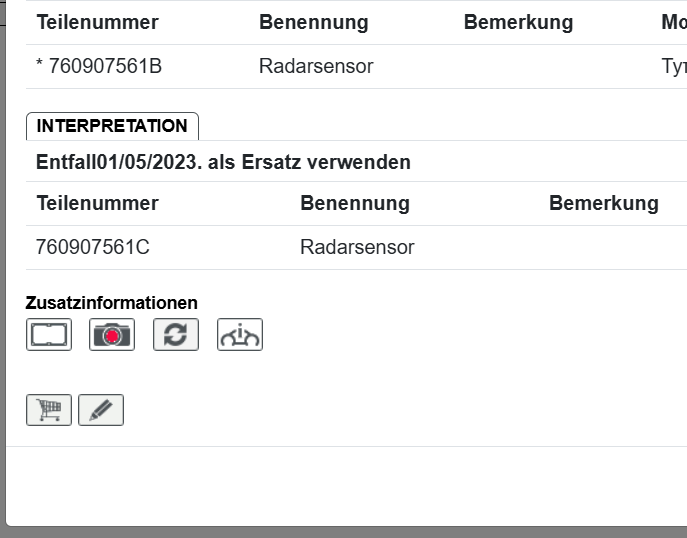Click Teilenummer header in the interpretation table
The image size is (687, 538).
pyautogui.click(x=98, y=204)
